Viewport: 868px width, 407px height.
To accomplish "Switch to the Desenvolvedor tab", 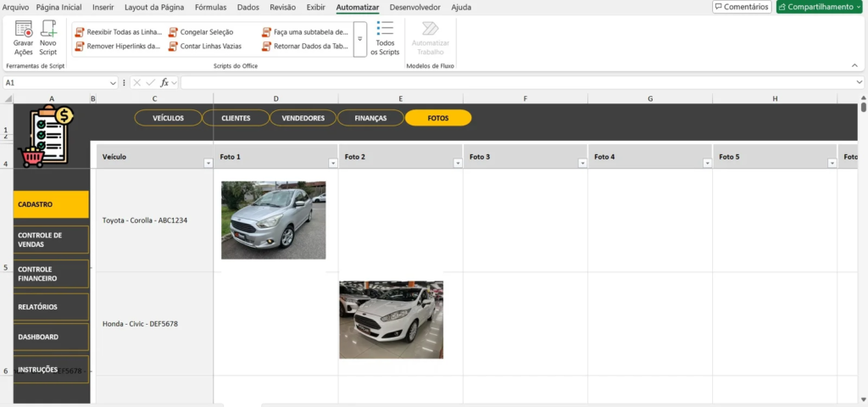I will coord(415,7).
